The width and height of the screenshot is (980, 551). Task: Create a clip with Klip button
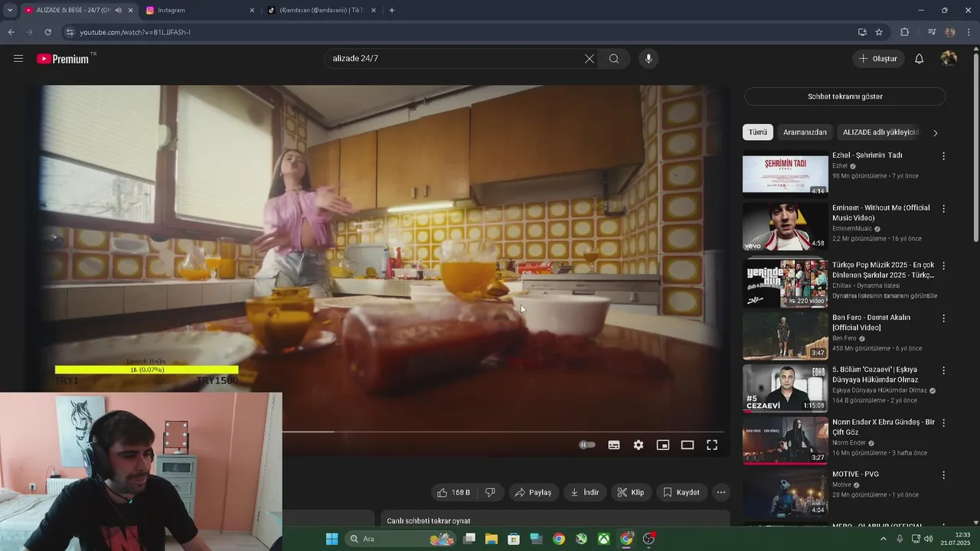pyautogui.click(x=632, y=492)
